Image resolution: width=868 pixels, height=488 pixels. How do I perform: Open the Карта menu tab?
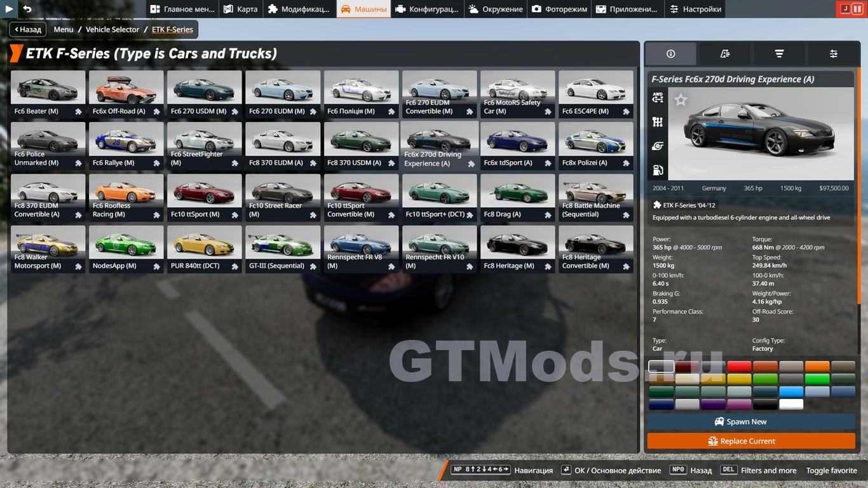click(241, 9)
